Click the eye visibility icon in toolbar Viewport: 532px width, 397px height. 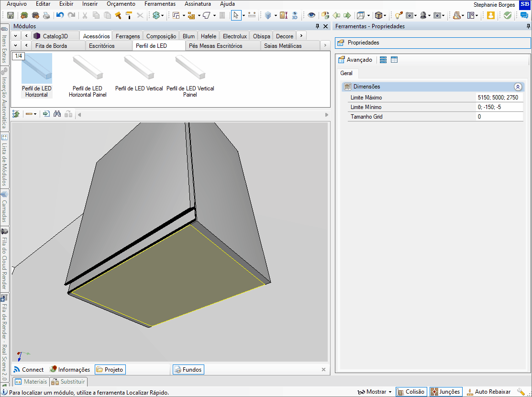311,15
